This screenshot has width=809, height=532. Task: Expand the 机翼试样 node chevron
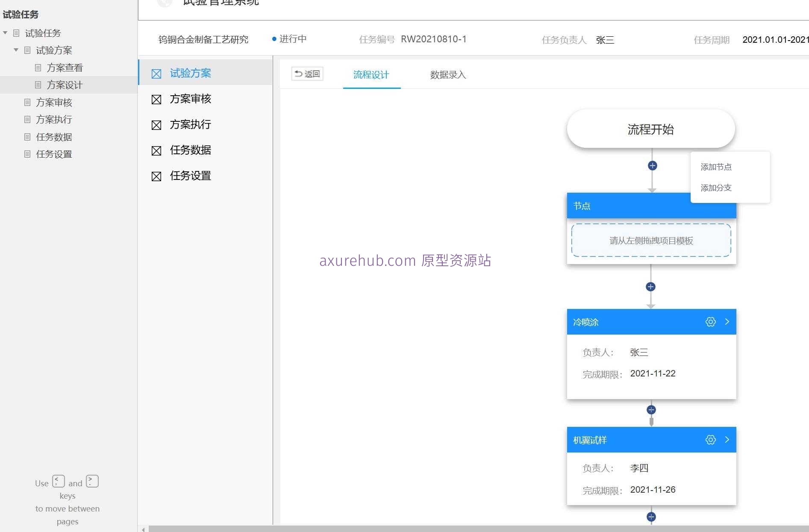727,439
